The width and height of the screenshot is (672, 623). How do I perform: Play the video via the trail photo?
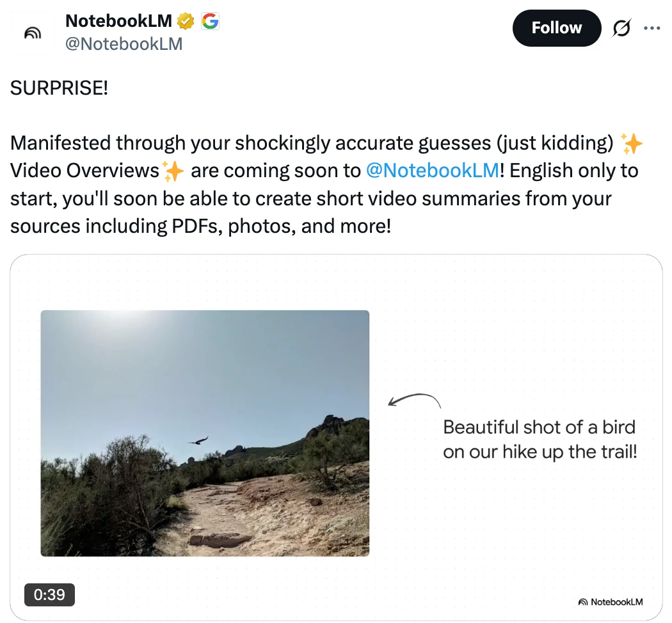pos(205,433)
